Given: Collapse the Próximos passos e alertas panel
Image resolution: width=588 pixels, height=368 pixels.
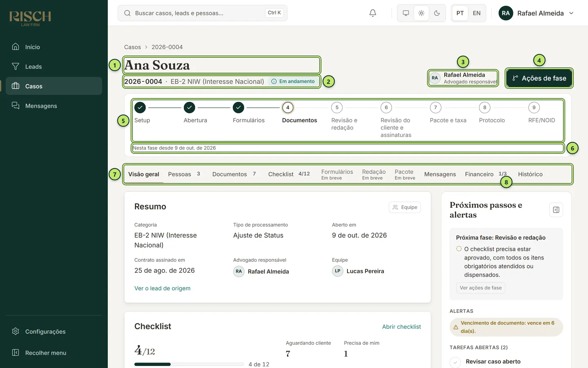Looking at the screenshot, I should 556,210.
